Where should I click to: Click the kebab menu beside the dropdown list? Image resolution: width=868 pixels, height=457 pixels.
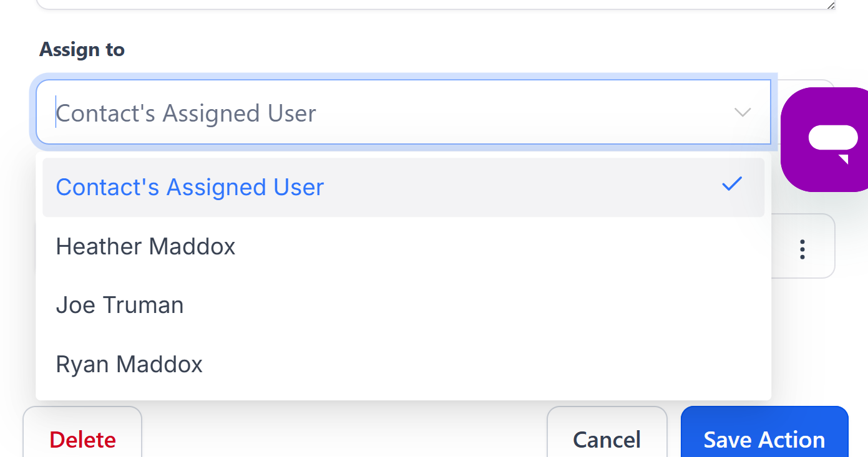(x=802, y=249)
